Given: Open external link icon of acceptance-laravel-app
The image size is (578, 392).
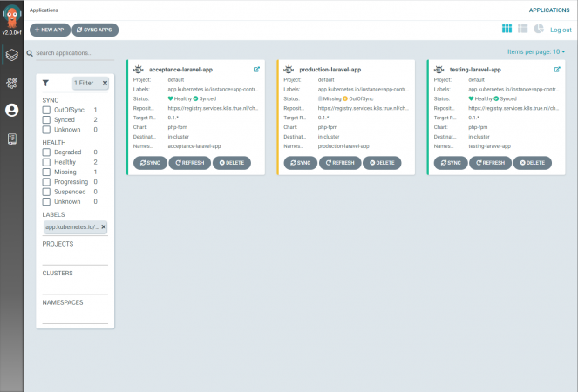Looking at the screenshot, I should (x=256, y=70).
